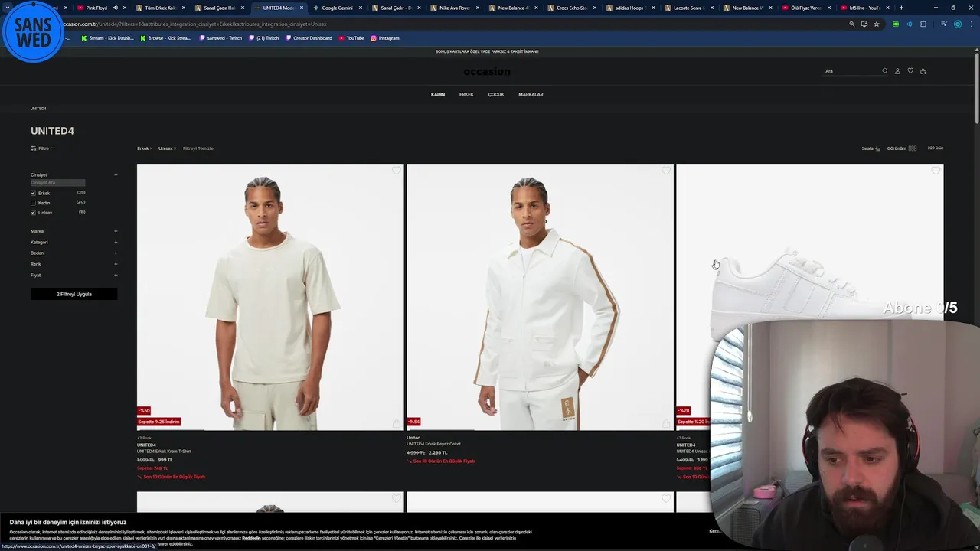
Task: Remove the Erkek filter chip
Action: pyautogui.click(x=151, y=148)
